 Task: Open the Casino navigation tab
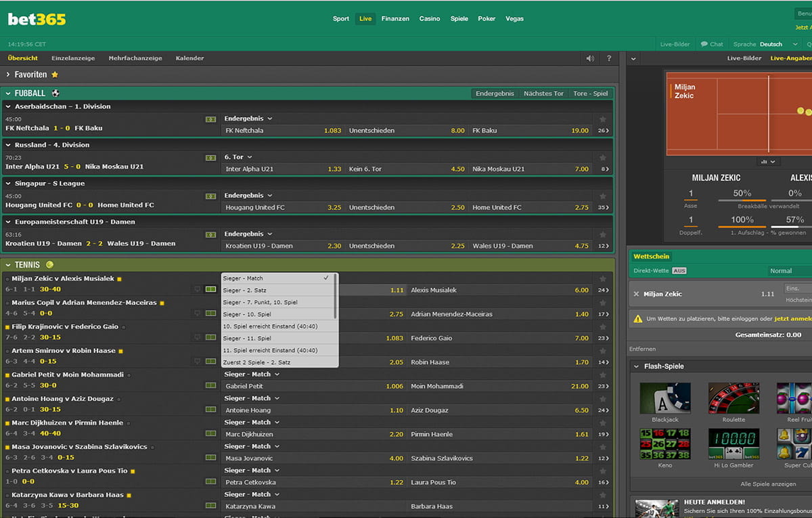(x=430, y=19)
